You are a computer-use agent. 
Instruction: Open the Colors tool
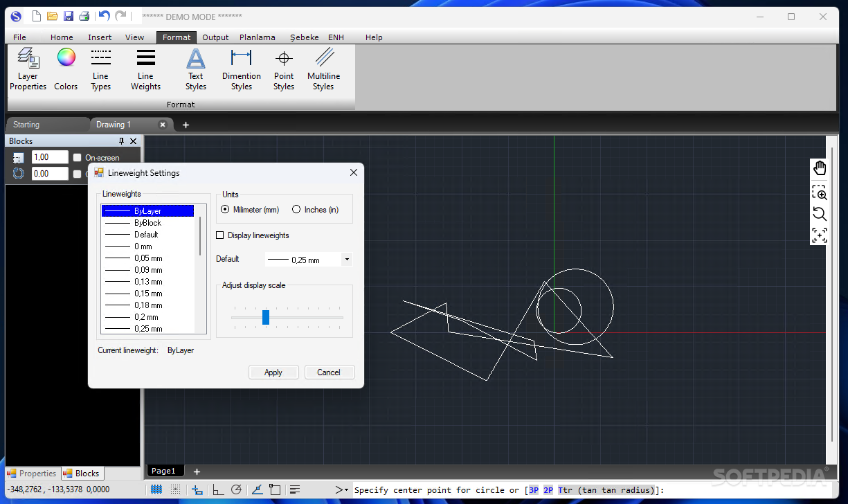[66, 69]
